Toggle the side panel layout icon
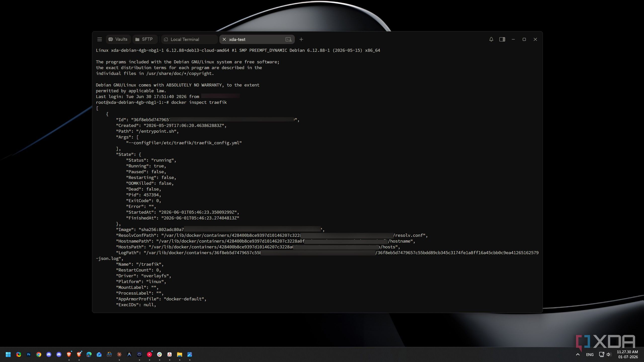 502,39
